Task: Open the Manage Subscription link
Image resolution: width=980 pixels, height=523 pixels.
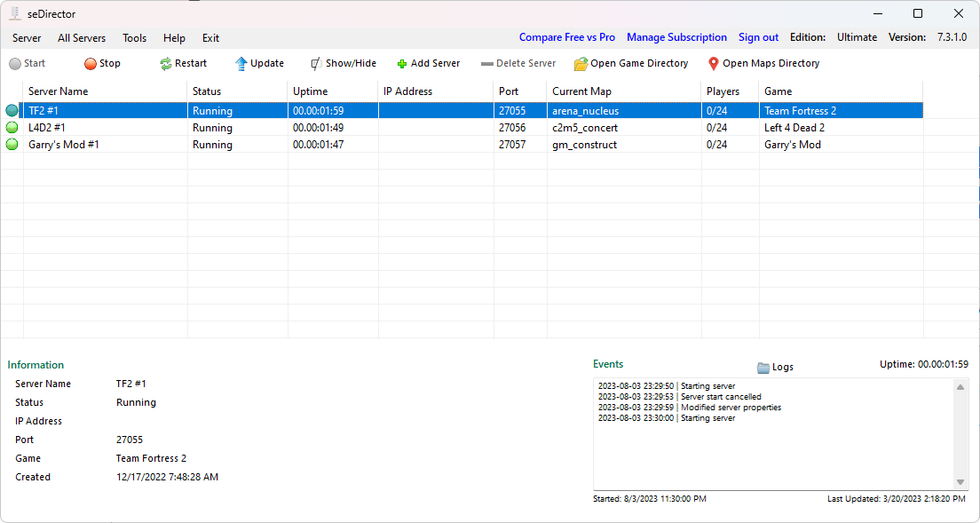Action: (676, 37)
